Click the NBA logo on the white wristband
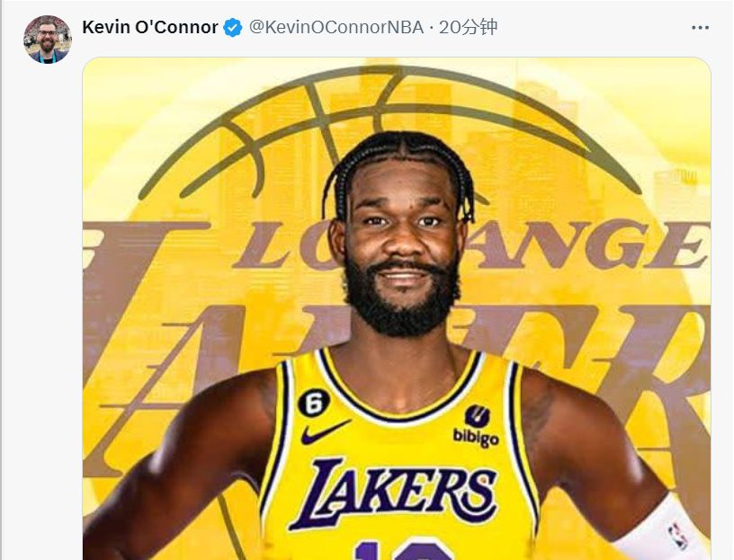This screenshot has width=734, height=560. [x=675, y=536]
